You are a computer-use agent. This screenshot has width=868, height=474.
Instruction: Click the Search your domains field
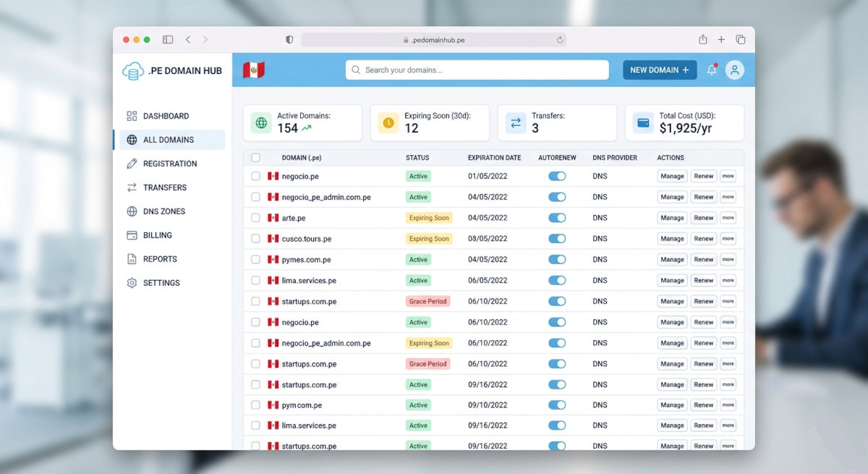[477, 70]
